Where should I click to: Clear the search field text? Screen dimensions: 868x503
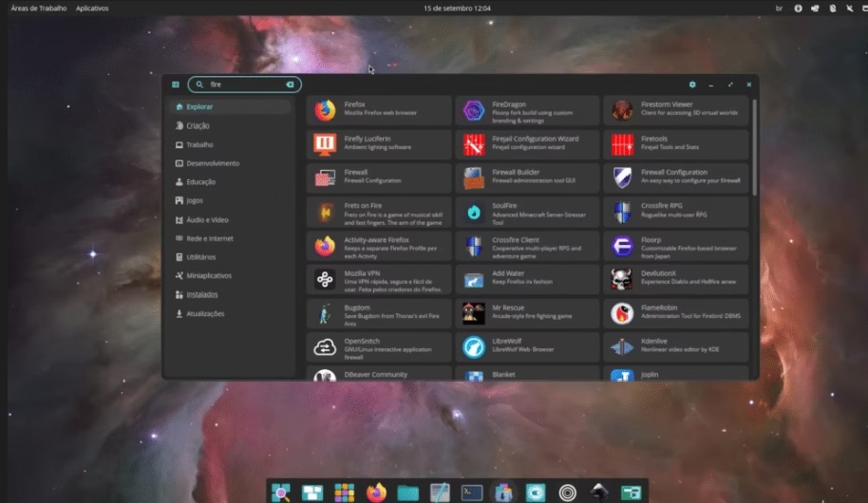click(x=290, y=84)
